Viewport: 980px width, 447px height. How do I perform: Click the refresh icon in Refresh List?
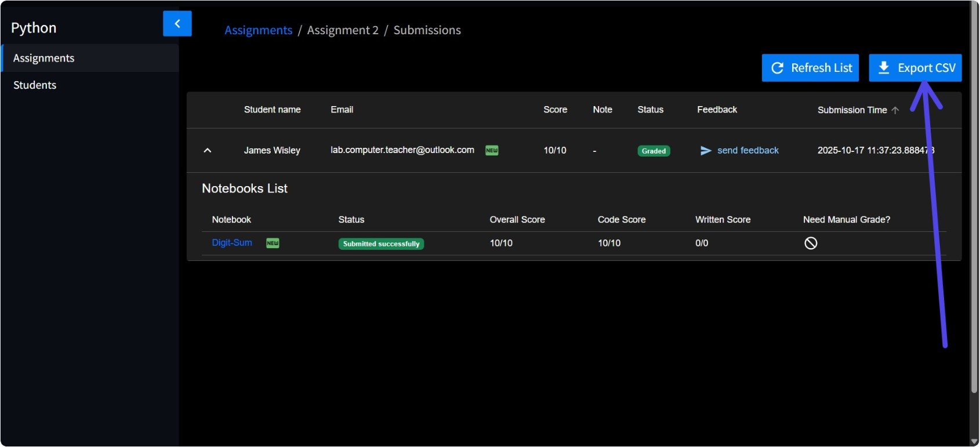(777, 68)
